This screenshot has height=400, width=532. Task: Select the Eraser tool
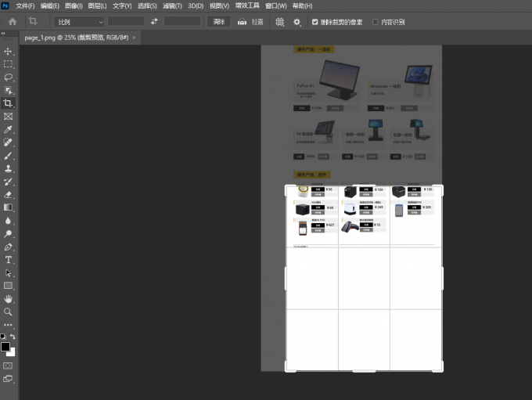tap(8, 195)
